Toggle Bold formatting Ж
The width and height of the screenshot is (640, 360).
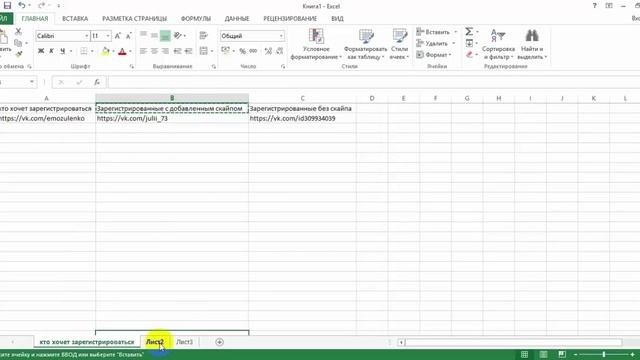click(x=41, y=51)
